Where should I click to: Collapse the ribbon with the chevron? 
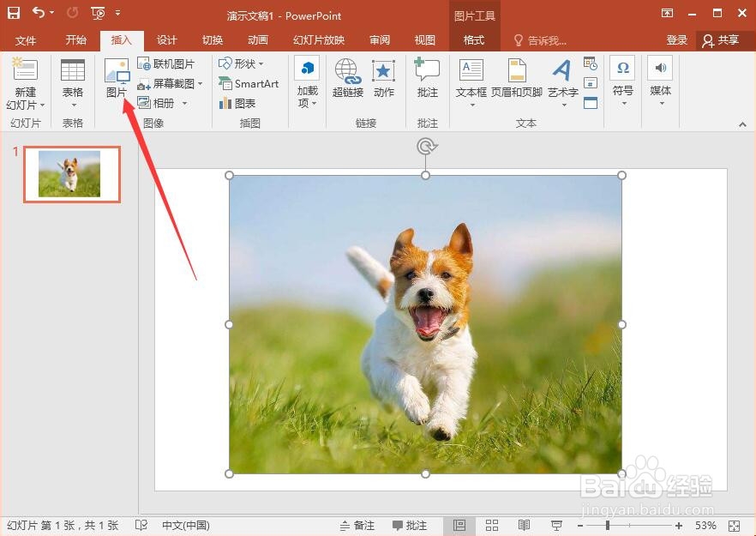point(742,124)
